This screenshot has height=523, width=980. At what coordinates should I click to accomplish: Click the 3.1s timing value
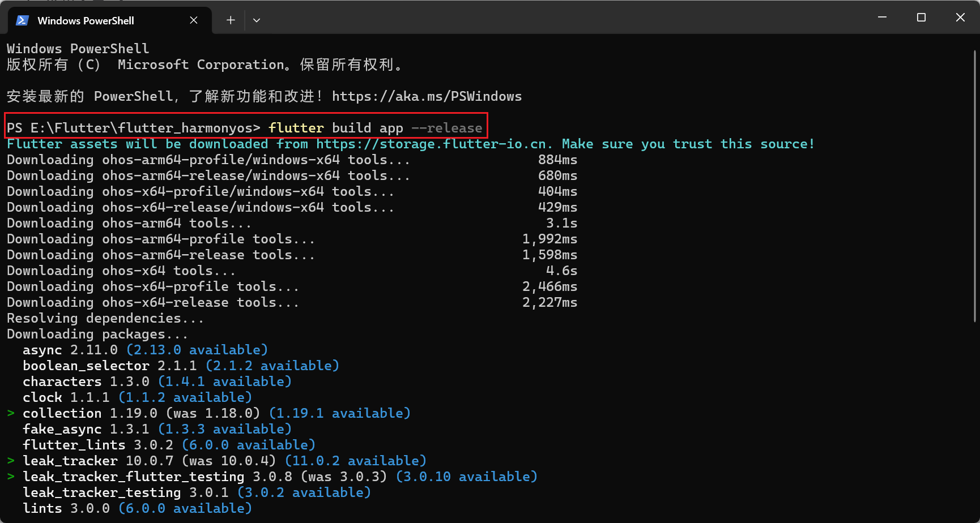pyautogui.click(x=561, y=223)
